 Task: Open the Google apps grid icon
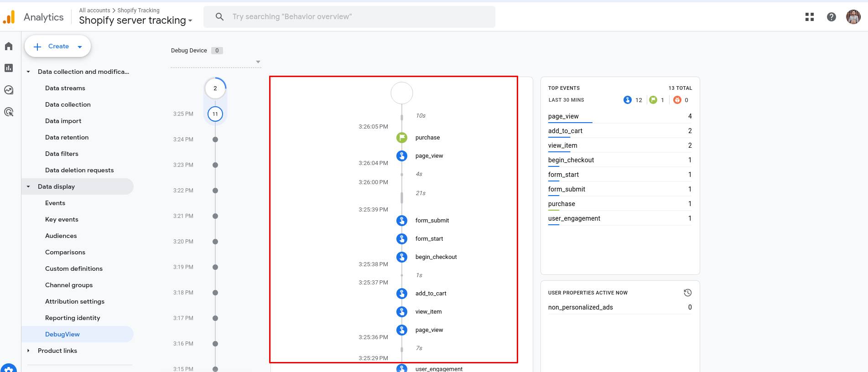pyautogui.click(x=810, y=17)
